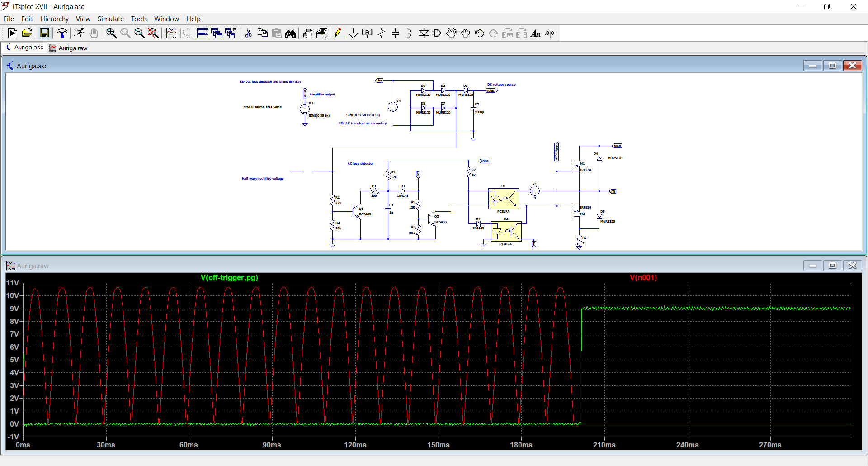
Task: Select the Move open hand tool
Action: [452, 33]
